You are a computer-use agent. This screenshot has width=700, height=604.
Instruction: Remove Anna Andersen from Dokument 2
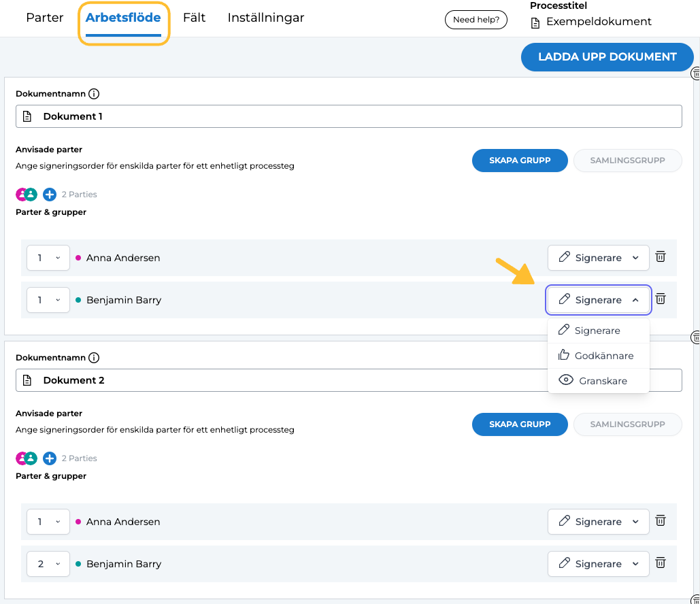660,520
